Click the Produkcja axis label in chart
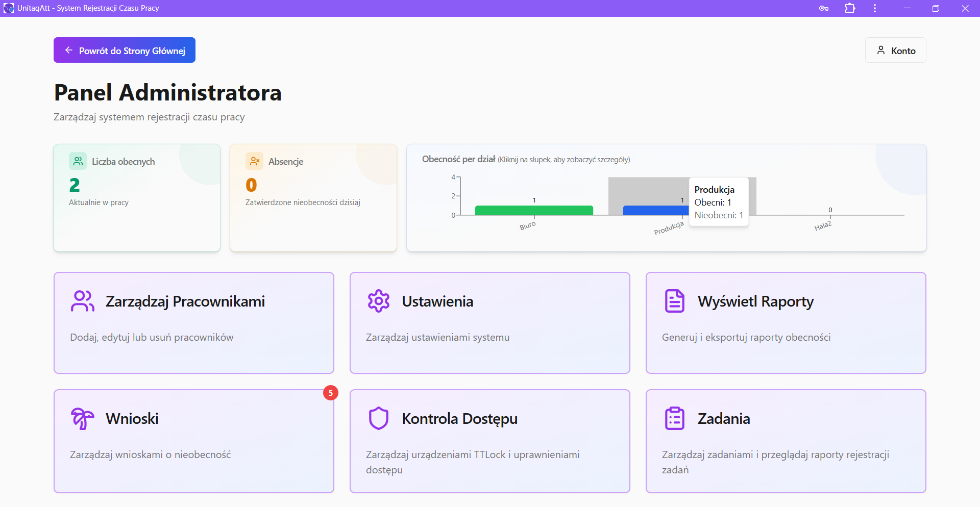980x507 pixels. pyautogui.click(x=669, y=228)
